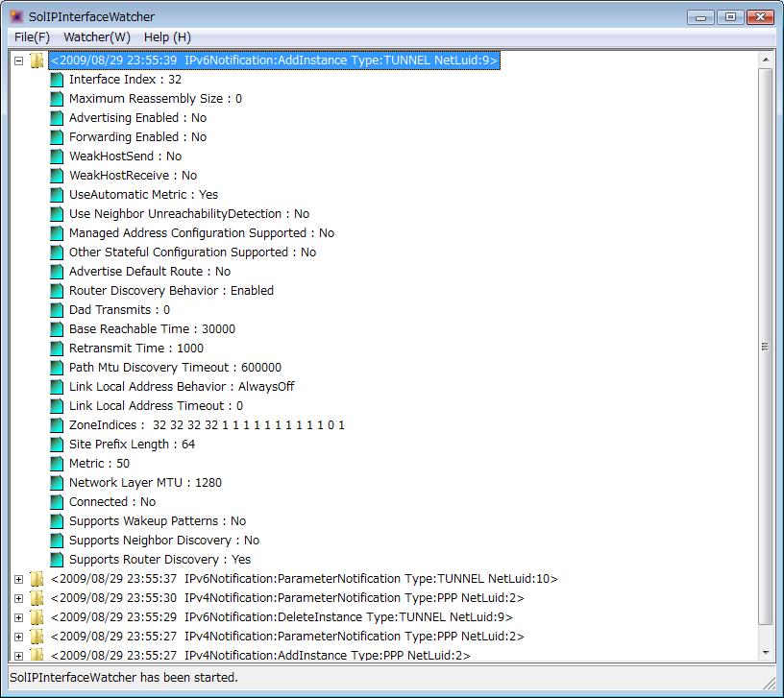This screenshot has height=698, width=784.
Task: Select 'Network Layer MTU : 1280' row
Action: coord(145,483)
